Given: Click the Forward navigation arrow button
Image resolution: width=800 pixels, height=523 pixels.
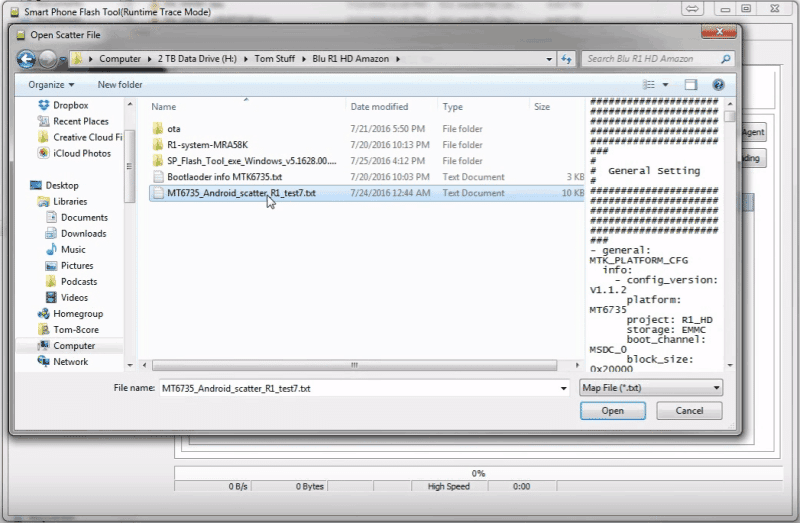Looking at the screenshot, I should (x=47, y=59).
